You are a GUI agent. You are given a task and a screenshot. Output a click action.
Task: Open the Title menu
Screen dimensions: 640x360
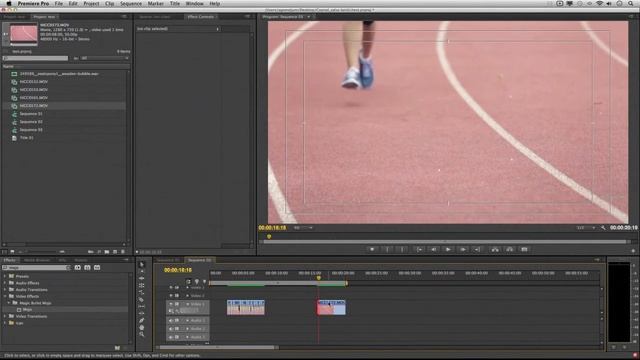point(175,3)
